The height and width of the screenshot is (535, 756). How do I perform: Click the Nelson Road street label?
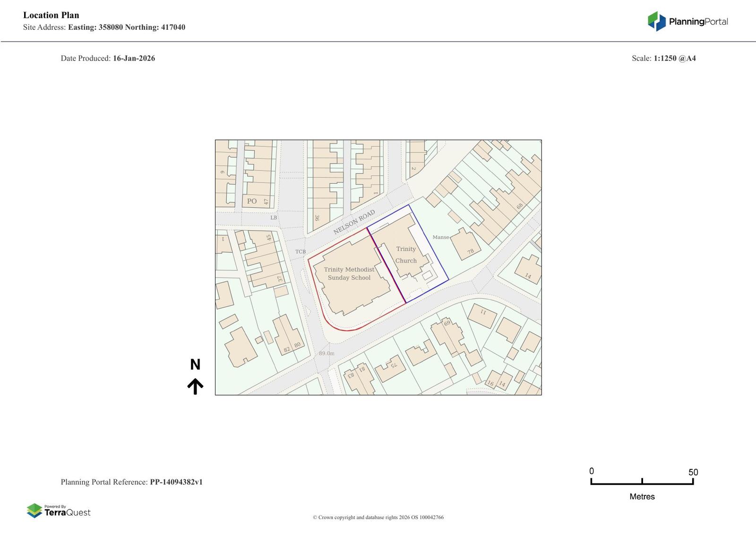[x=354, y=222]
